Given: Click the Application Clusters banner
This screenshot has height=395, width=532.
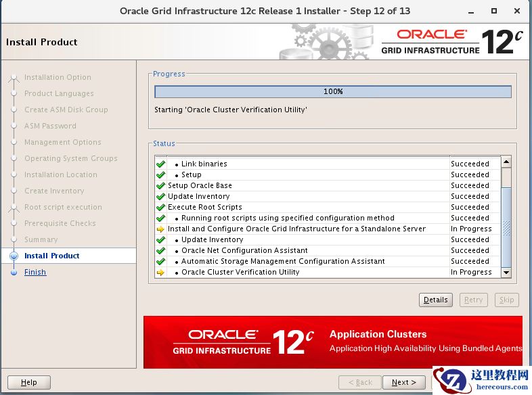Looking at the screenshot, I should (333, 342).
